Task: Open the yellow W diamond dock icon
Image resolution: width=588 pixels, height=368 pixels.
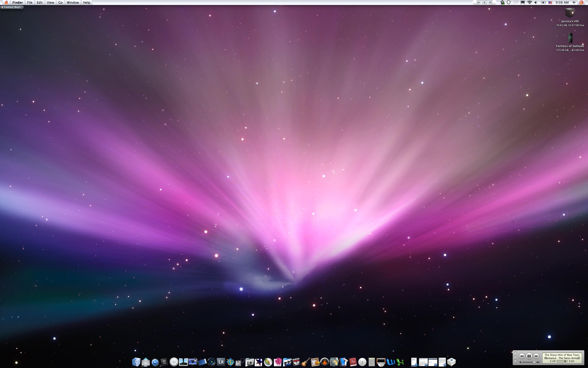Action: point(230,362)
